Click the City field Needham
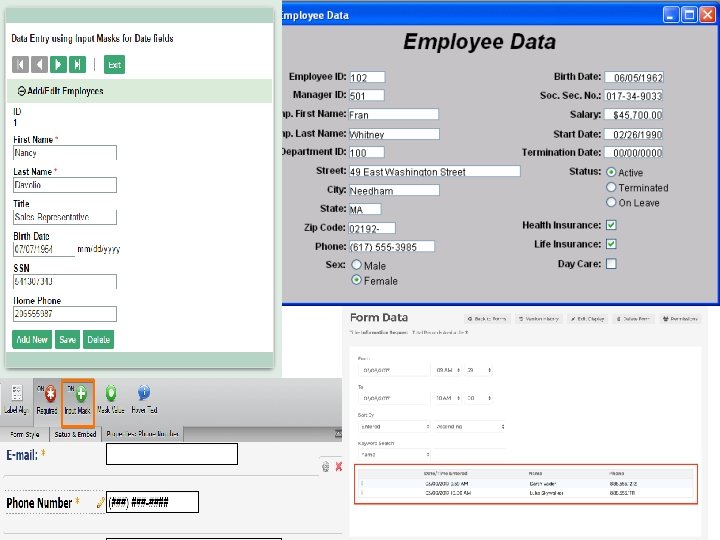720x540 pixels. pos(394,190)
